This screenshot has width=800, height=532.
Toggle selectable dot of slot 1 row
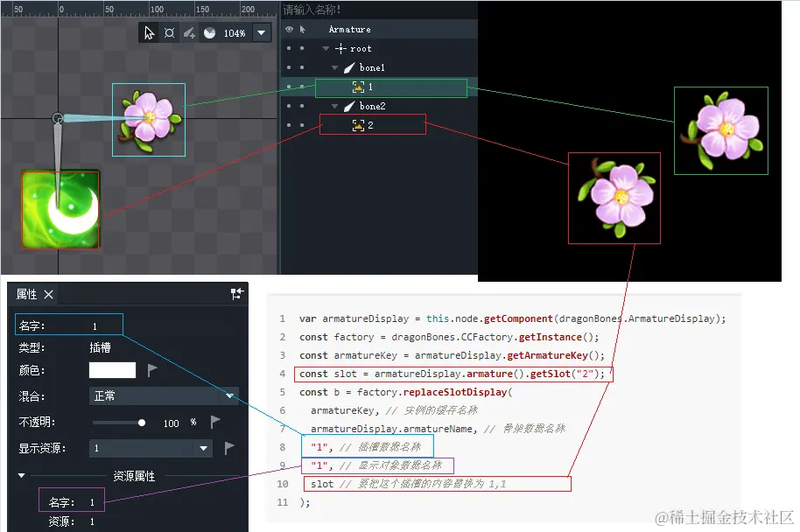coord(302,87)
